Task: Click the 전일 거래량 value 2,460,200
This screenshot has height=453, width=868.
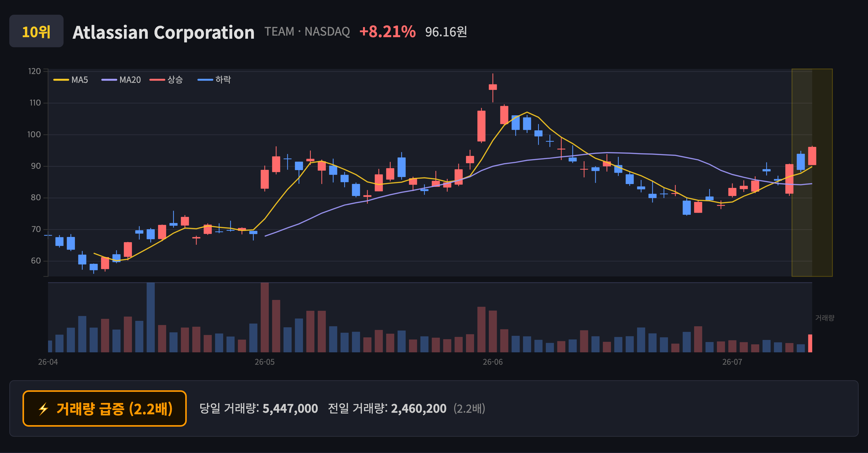Action: pos(419,409)
